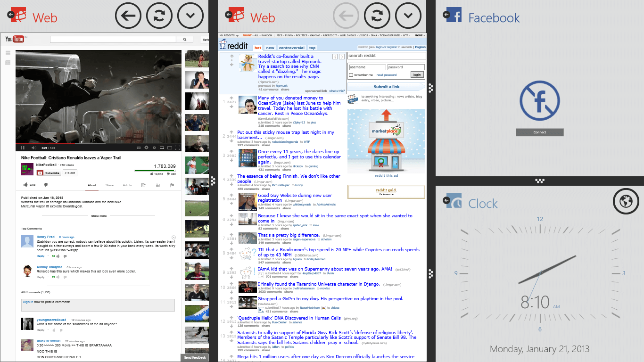The width and height of the screenshot is (644, 362).
Task: Click the red YouTube Subscribe button
Action: coord(49,173)
